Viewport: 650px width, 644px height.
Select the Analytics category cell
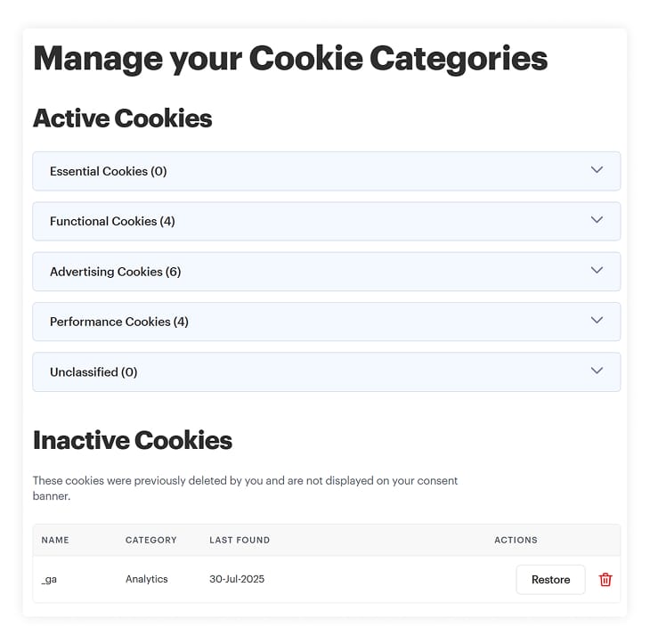coord(147,579)
